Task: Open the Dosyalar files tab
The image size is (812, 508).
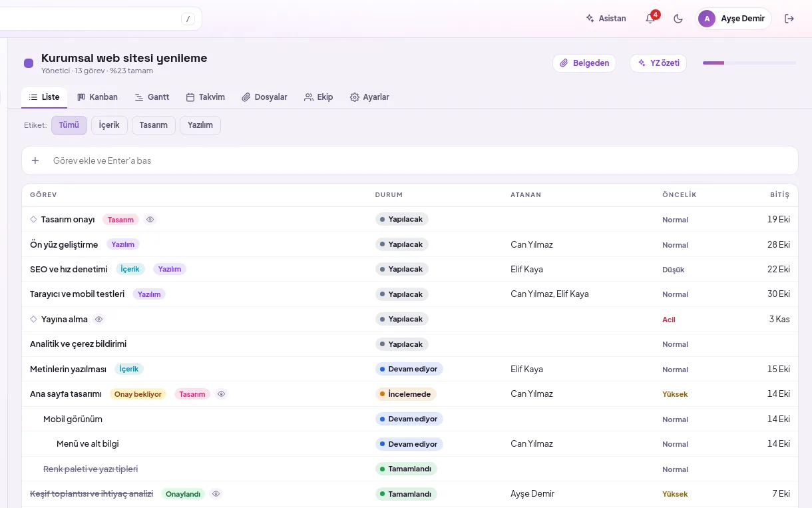Action: coord(264,97)
